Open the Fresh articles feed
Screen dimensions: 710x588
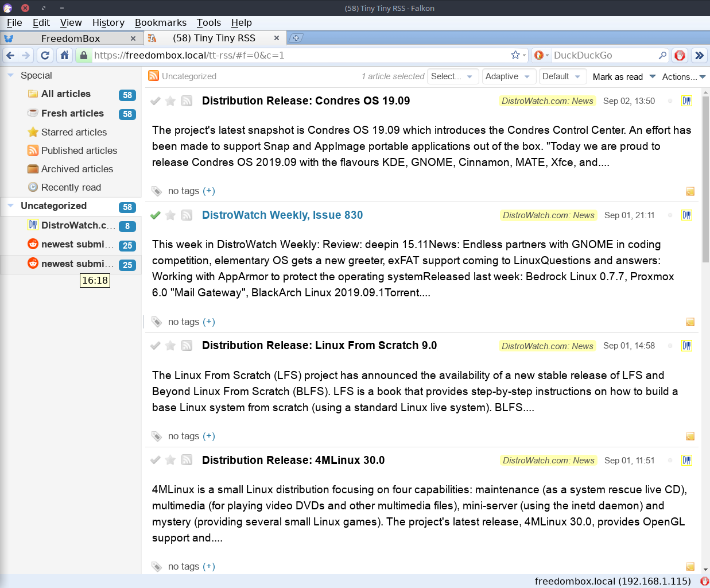tap(72, 113)
